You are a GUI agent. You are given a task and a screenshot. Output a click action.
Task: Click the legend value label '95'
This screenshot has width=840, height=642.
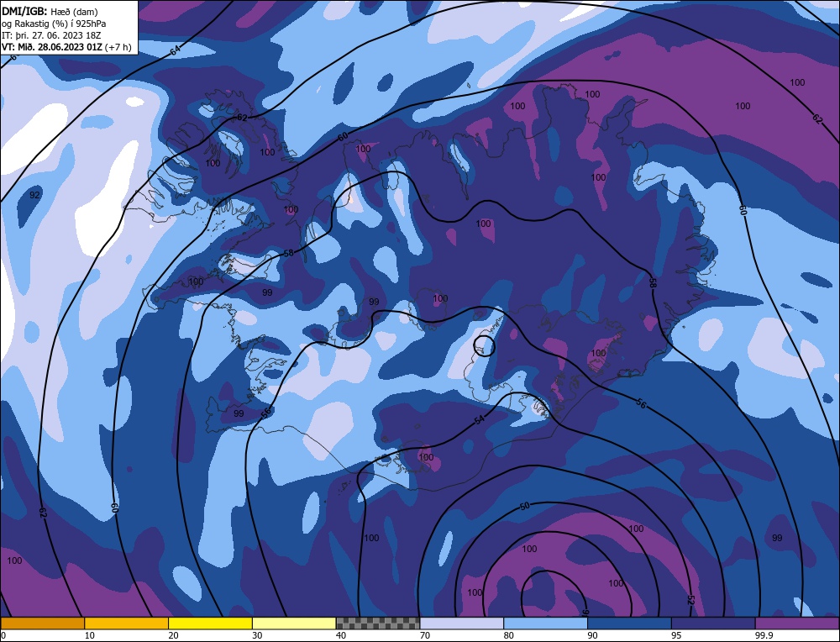tap(676, 635)
